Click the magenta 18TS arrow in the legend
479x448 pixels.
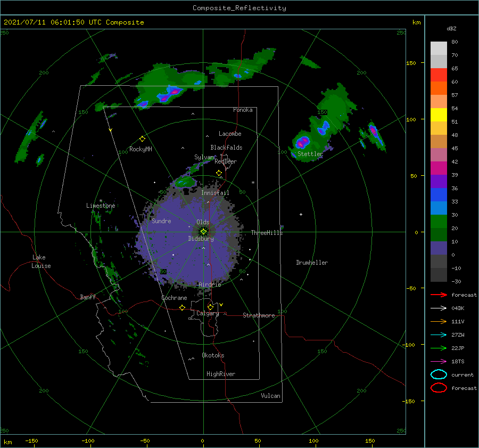coord(439,361)
